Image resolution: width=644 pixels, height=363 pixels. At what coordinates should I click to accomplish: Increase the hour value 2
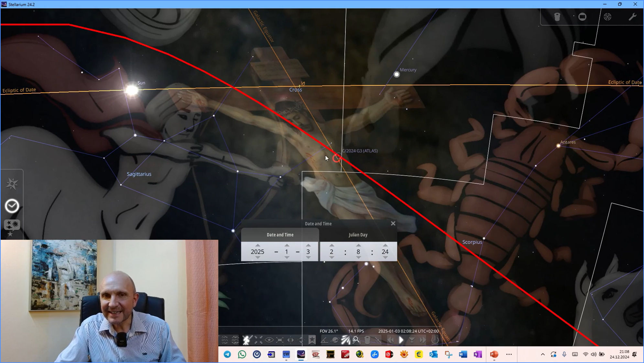(332, 245)
